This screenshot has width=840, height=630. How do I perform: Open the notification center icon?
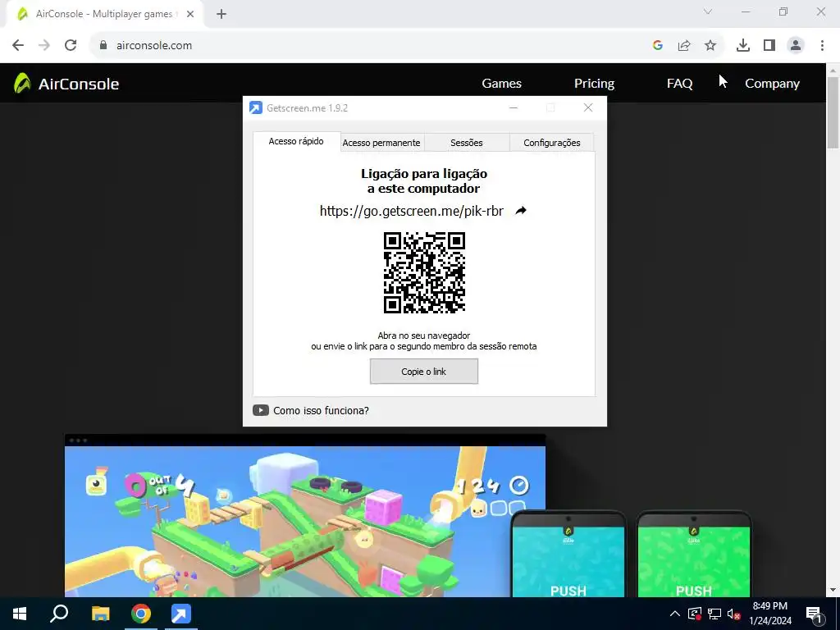tap(815, 614)
